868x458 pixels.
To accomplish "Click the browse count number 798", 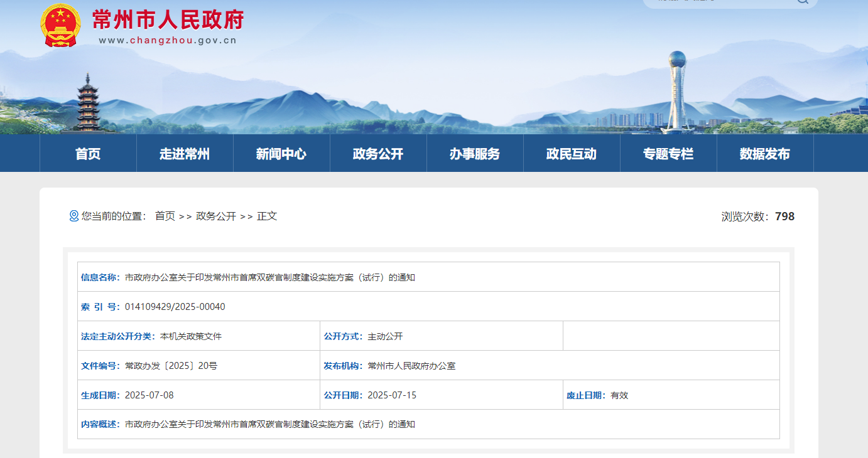I will click(785, 216).
